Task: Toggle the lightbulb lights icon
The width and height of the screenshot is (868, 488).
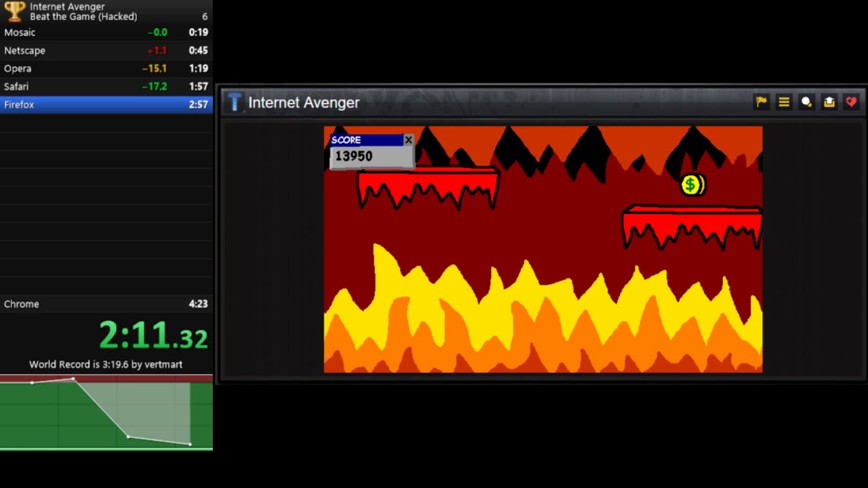Action: pos(806,102)
